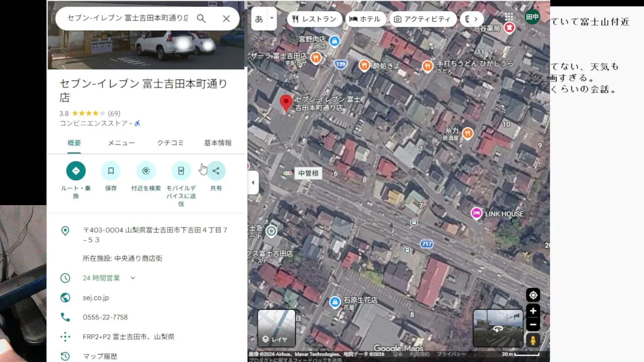Screen dimensions: 644x362
Task: Click the LINK HOUSE hotel marker
Action: coord(476,213)
